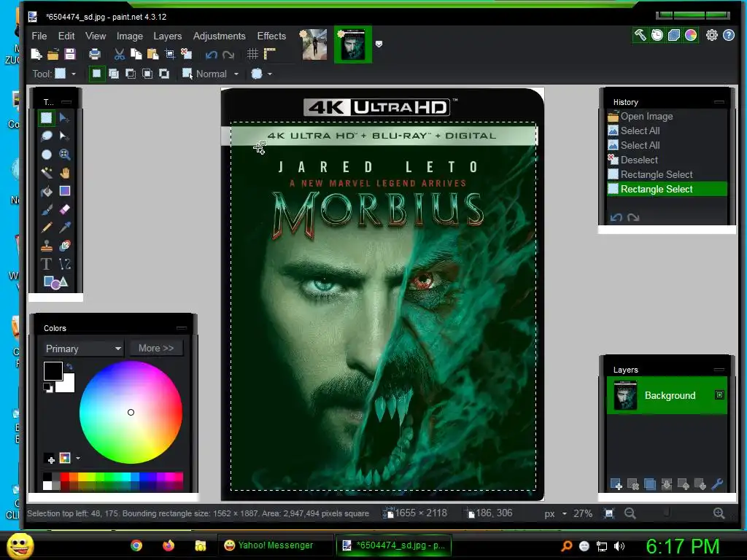747x560 pixels.
Task: Switch to the street photo image thumbnail
Action: (x=314, y=44)
